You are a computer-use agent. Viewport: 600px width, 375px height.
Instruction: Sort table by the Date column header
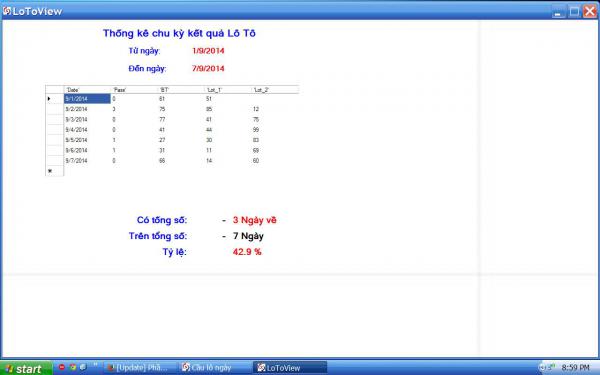point(87,90)
